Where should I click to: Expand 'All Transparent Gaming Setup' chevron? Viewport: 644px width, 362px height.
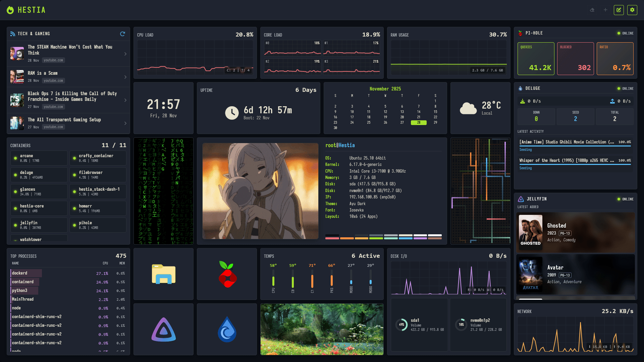[125, 123]
